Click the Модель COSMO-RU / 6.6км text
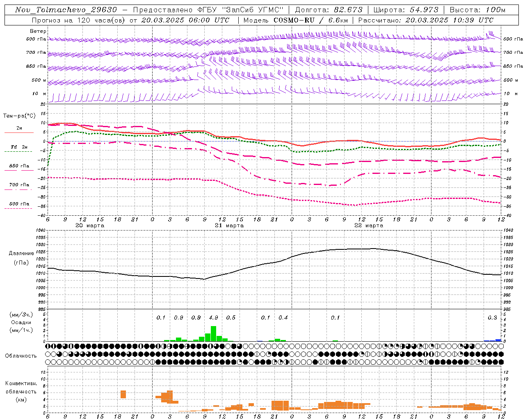 click(296, 20)
